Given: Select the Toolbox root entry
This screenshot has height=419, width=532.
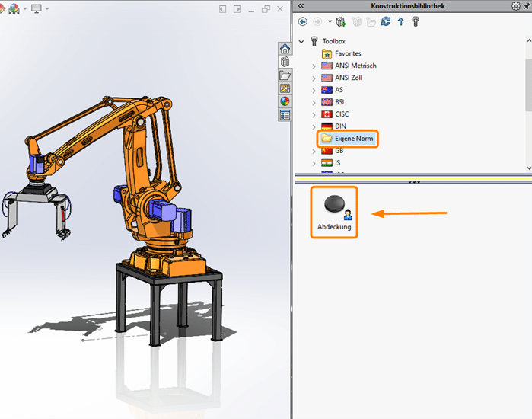Looking at the screenshot, I should click(334, 41).
